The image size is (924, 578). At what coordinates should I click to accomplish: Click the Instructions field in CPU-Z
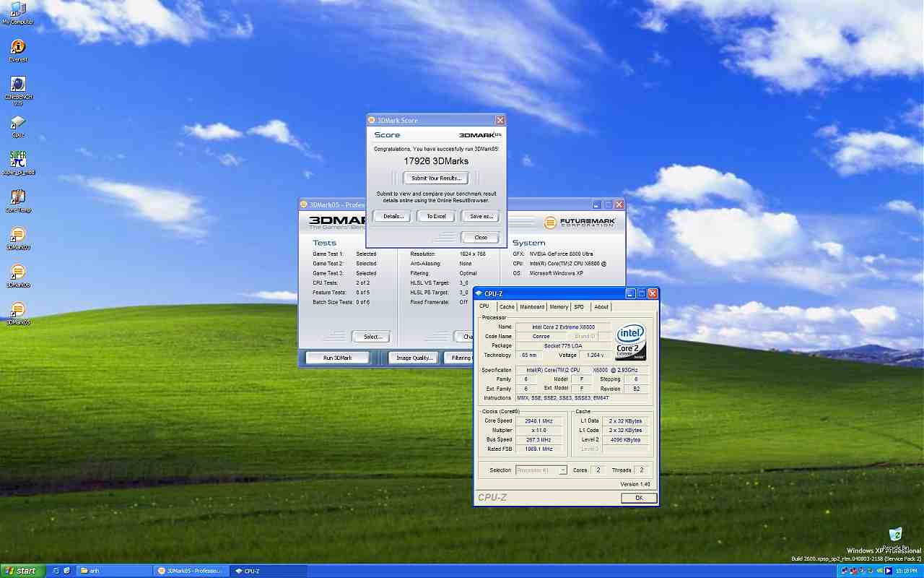[x=583, y=398]
